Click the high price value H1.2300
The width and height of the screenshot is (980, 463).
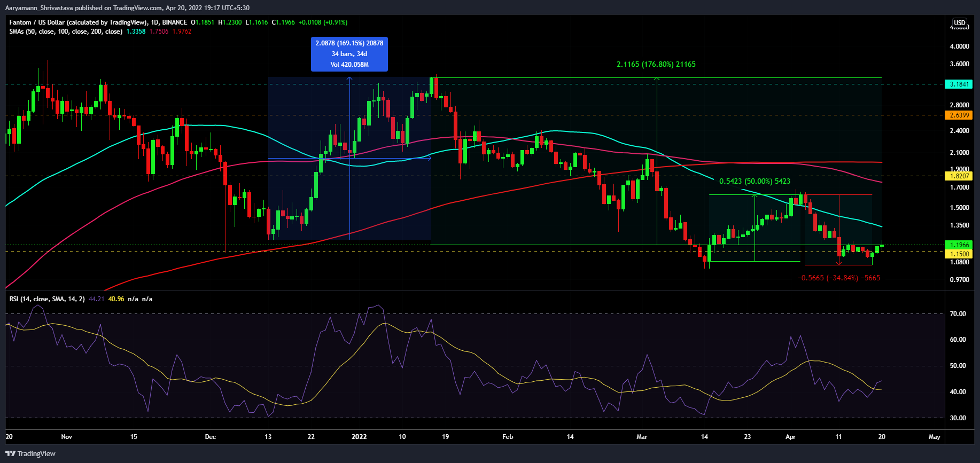[230, 22]
